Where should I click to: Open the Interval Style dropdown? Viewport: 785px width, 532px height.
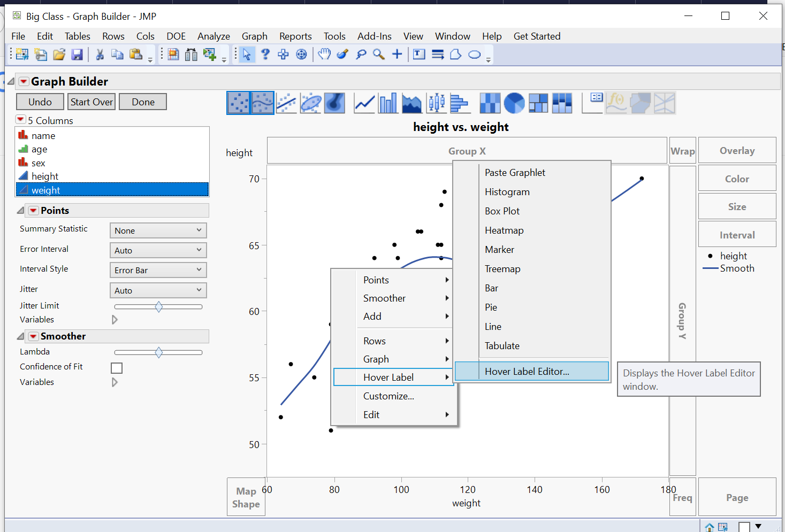[x=158, y=270]
